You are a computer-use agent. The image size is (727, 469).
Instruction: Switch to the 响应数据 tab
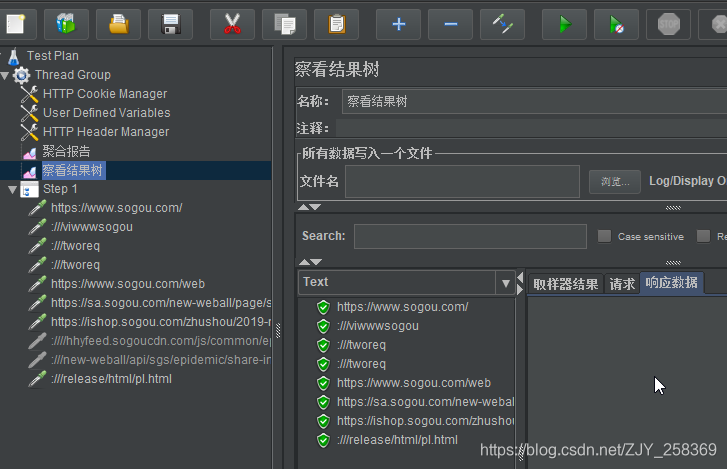671,283
